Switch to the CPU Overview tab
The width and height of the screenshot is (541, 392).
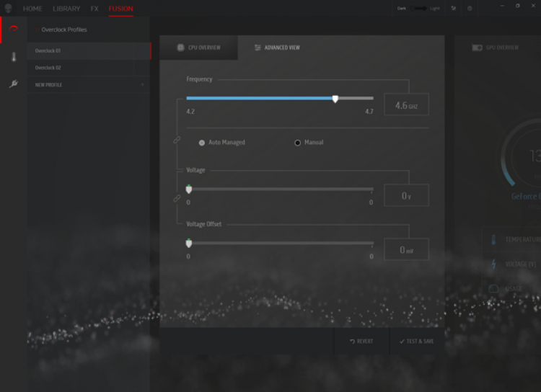pos(199,48)
